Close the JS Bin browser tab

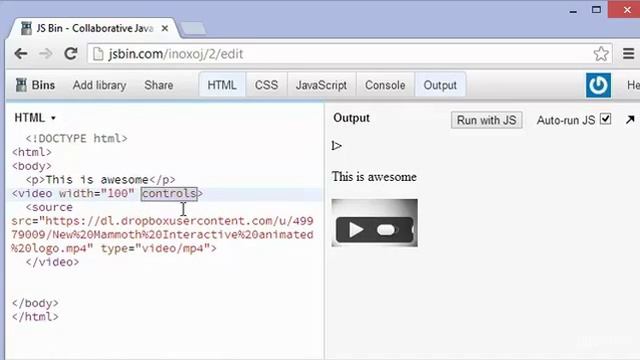164,29
